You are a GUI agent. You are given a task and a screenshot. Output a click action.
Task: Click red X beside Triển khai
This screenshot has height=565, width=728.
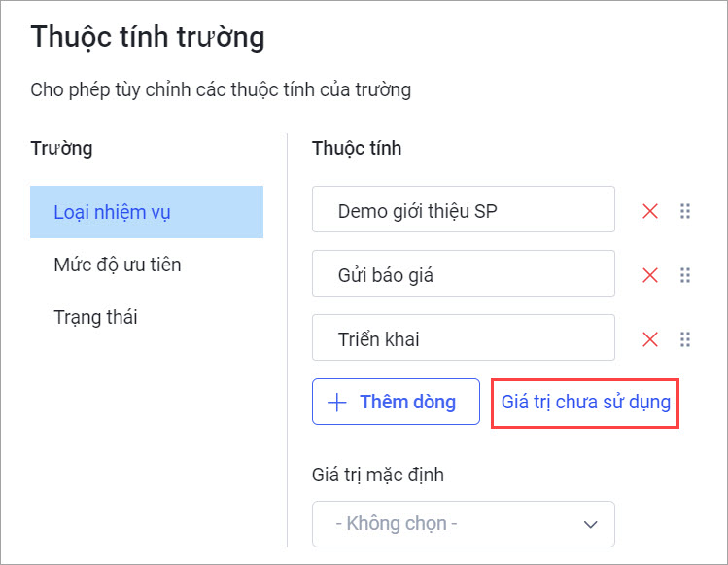pyautogui.click(x=650, y=339)
